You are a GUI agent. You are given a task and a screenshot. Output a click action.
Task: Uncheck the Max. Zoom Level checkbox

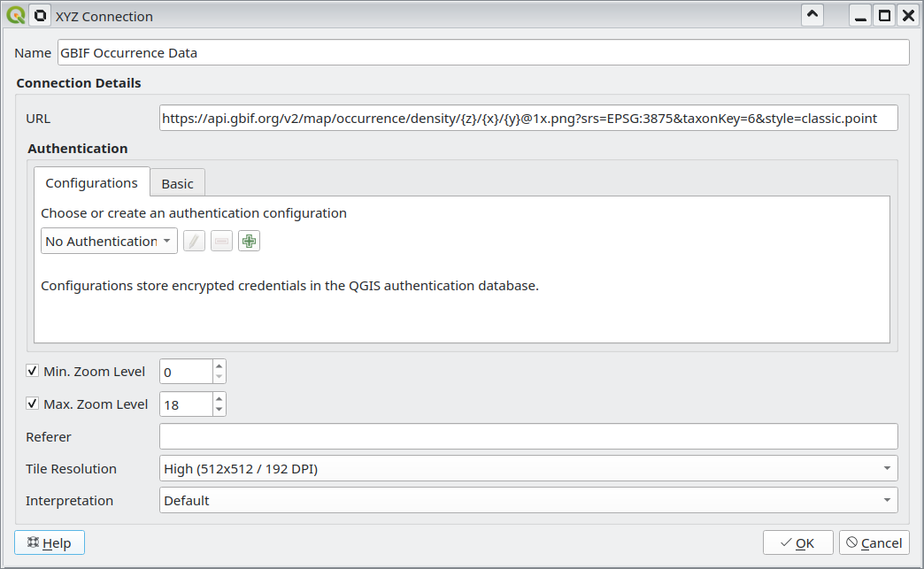[33, 404]
